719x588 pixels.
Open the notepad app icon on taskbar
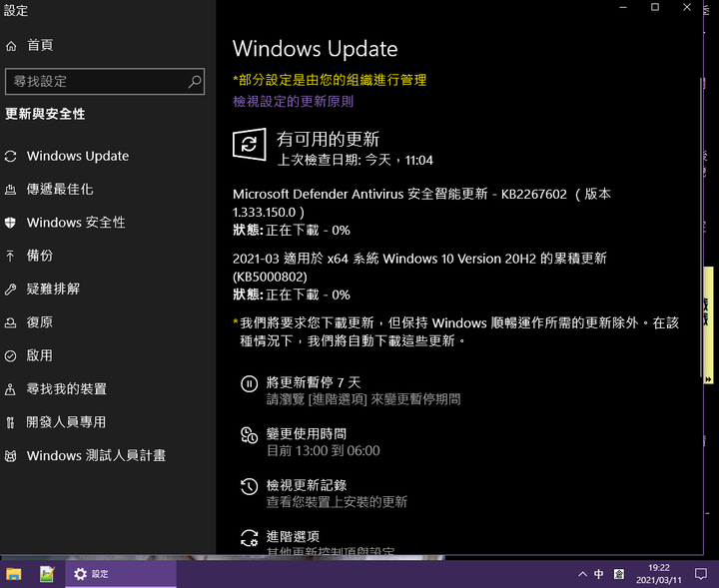pos(47,574)
